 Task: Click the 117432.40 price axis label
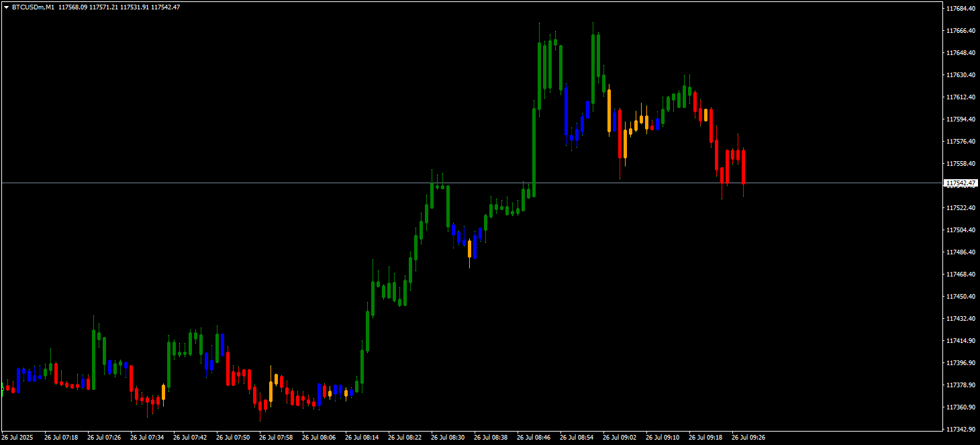pyautogui.click(x=961, y=319)
